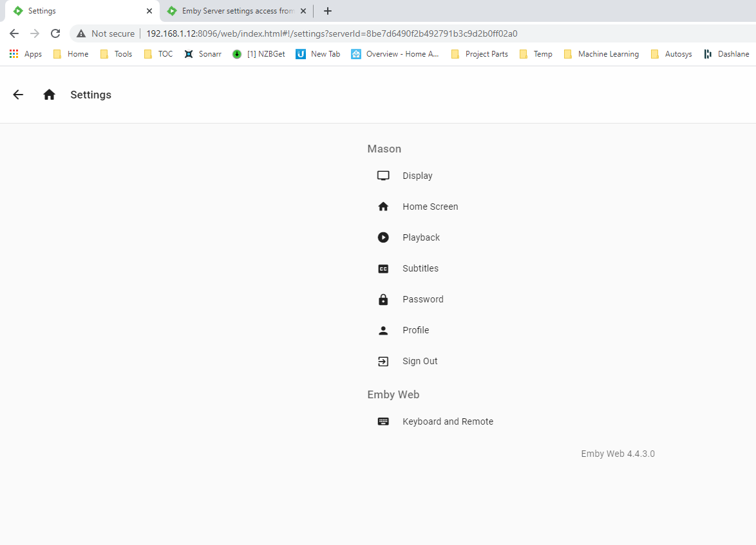
Task: Click the browser address bar URL
Action: click(332, 33)
